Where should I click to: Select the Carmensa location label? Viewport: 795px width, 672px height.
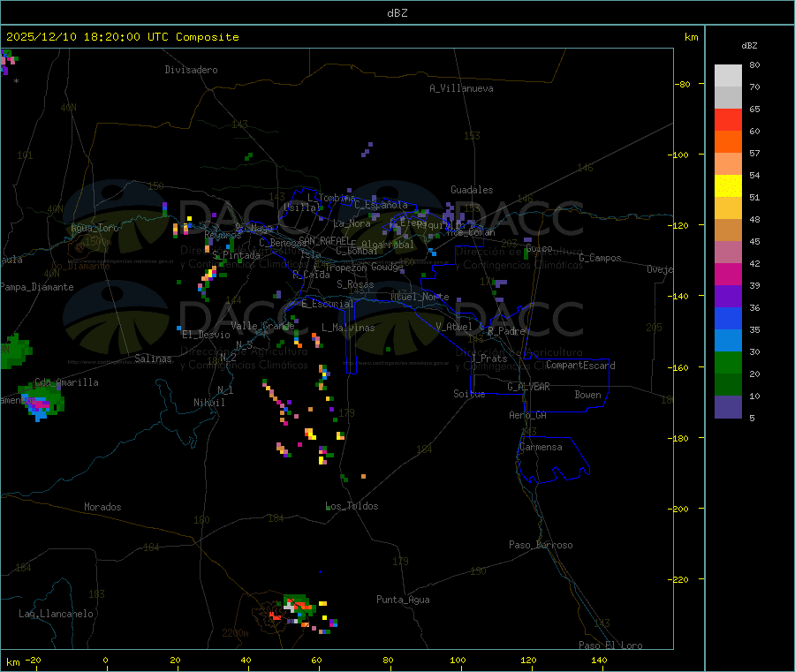coord(541,447)
